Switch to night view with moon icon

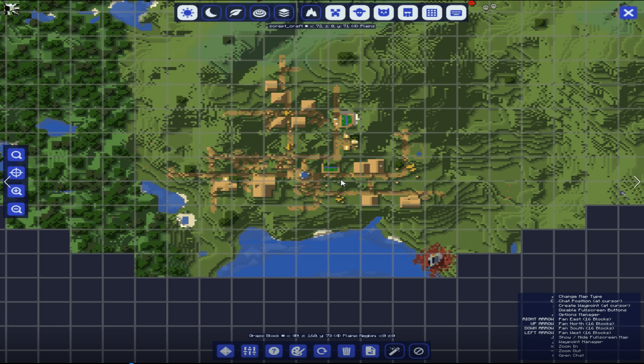[x=211, y=12]
